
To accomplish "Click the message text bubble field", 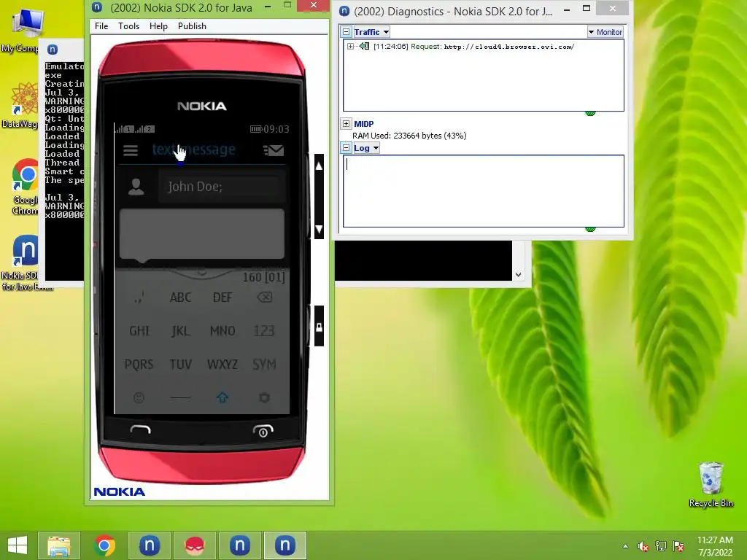I will point(202,234).
